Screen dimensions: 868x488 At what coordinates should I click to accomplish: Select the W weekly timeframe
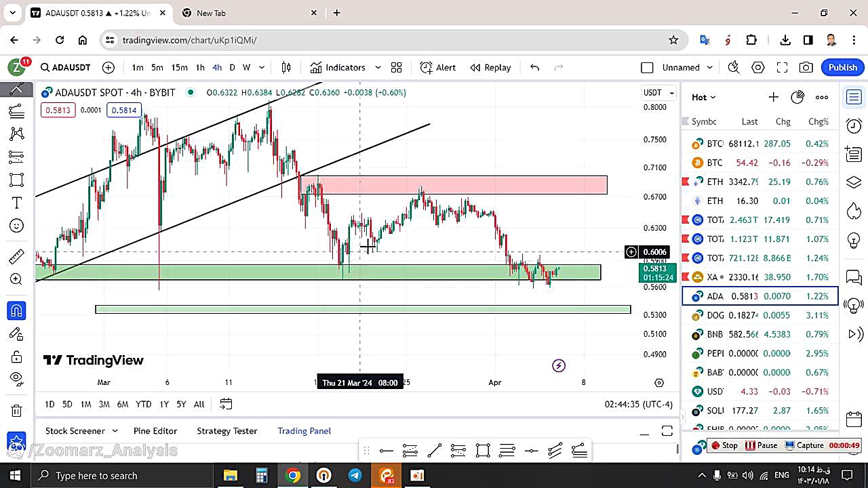(x=246, y=67)
